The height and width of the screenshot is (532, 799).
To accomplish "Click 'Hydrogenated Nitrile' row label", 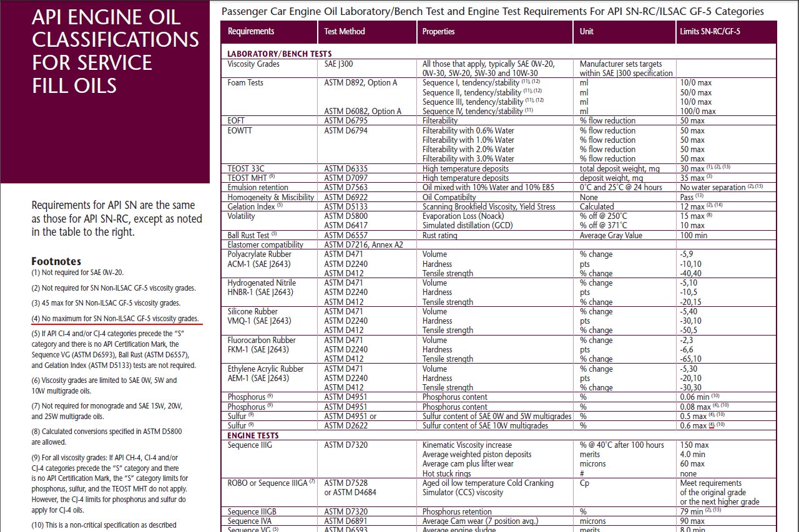I will pos(262,283).
